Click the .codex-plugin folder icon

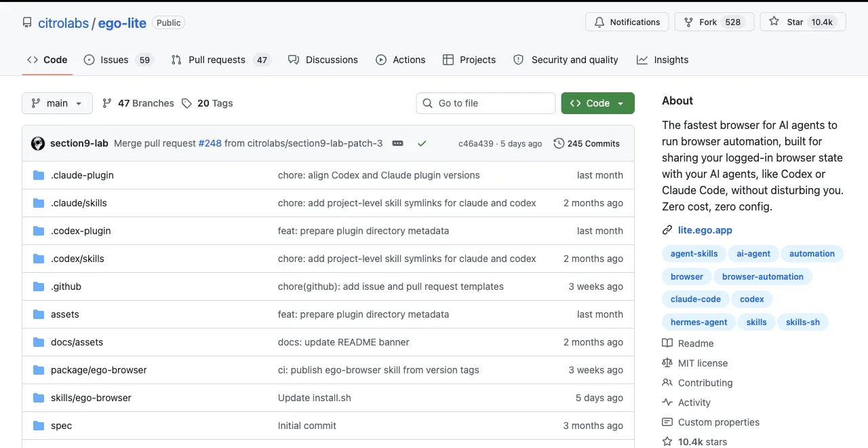point(39,231)
